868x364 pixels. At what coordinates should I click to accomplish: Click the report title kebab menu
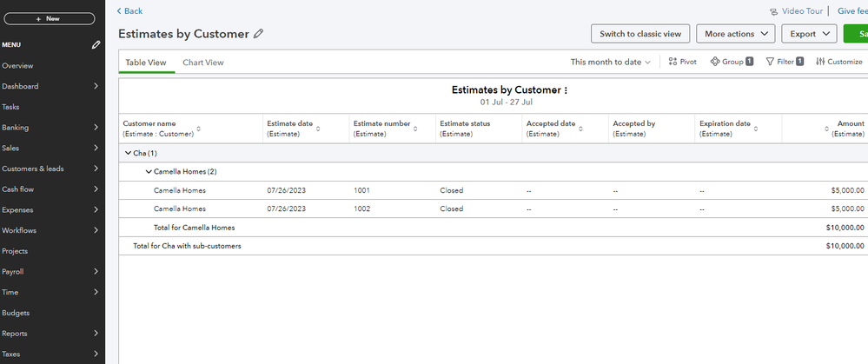(x=566, y=90)
